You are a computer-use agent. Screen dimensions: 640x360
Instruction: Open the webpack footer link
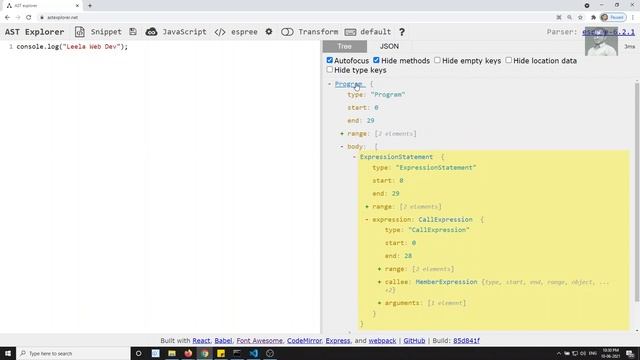[x=382, y=340]
